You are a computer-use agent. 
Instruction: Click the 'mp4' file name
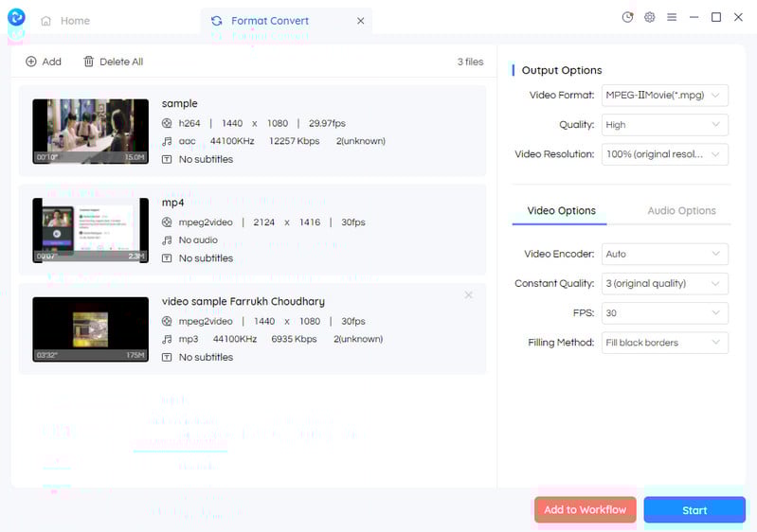[172, 203]
